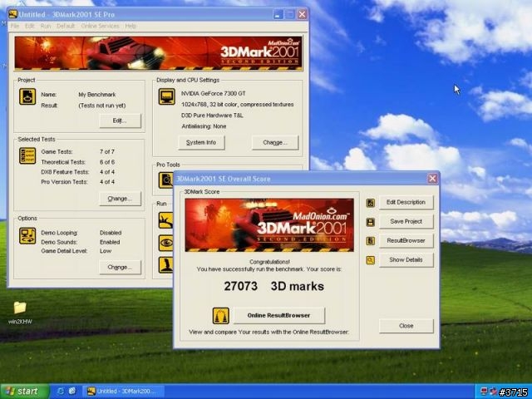Click the Show Details button
The image size is (532, 399).
tap(406, 260)
